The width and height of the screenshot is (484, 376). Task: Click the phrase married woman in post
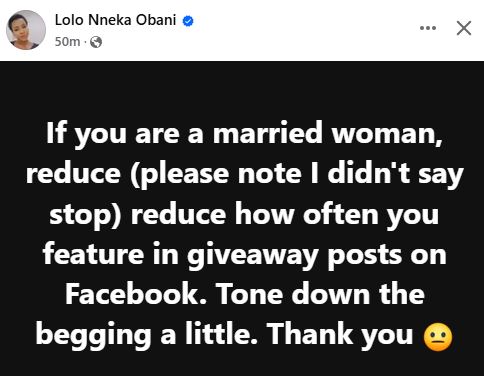328,133
